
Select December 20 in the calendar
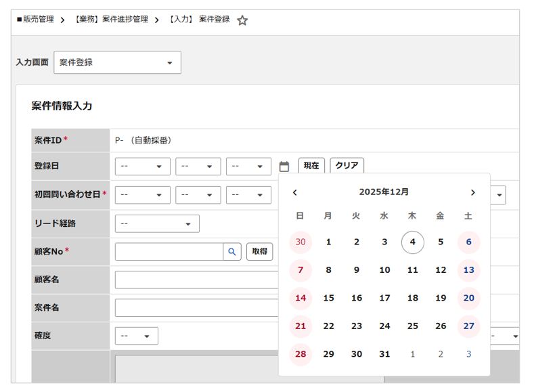pyautogui.click(x=469, y=298)
